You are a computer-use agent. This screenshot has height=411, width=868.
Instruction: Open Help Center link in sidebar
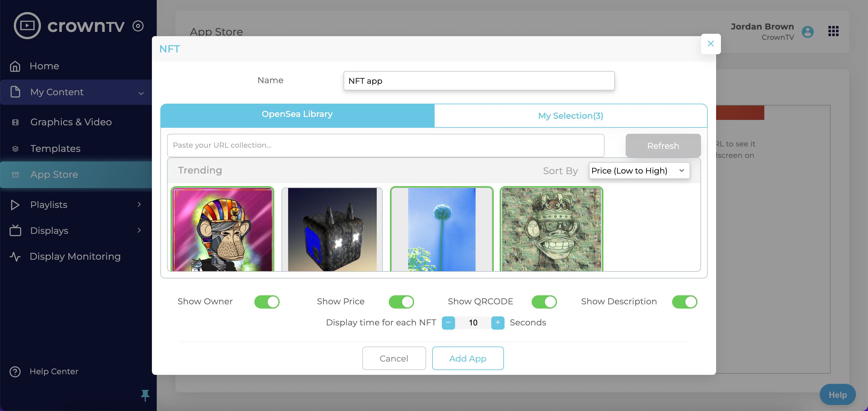point(54,372)
